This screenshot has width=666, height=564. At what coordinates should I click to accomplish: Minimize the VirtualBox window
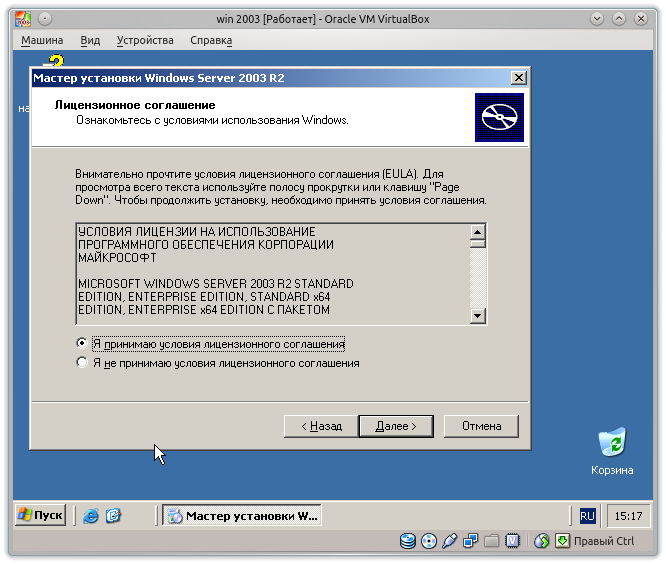click(x=597, y=19)
